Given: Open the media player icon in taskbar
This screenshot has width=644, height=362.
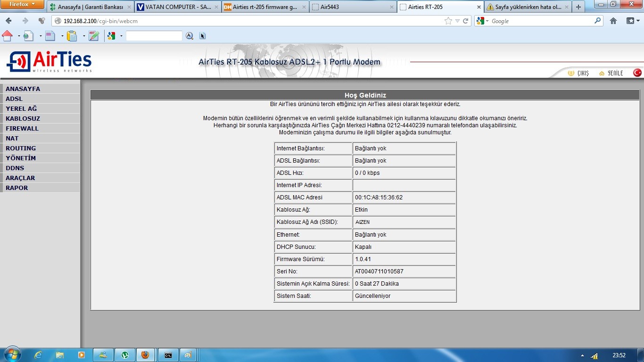Looking at the screenshot, I should pyautogui.click(x=82, y=355).
